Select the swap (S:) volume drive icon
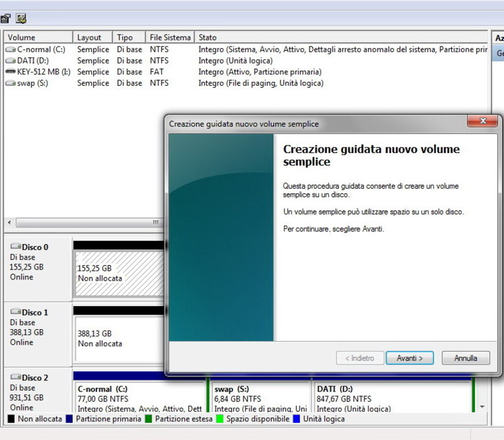Image resolution: width=504 pixels, height=440 pixels. [11, 83]
